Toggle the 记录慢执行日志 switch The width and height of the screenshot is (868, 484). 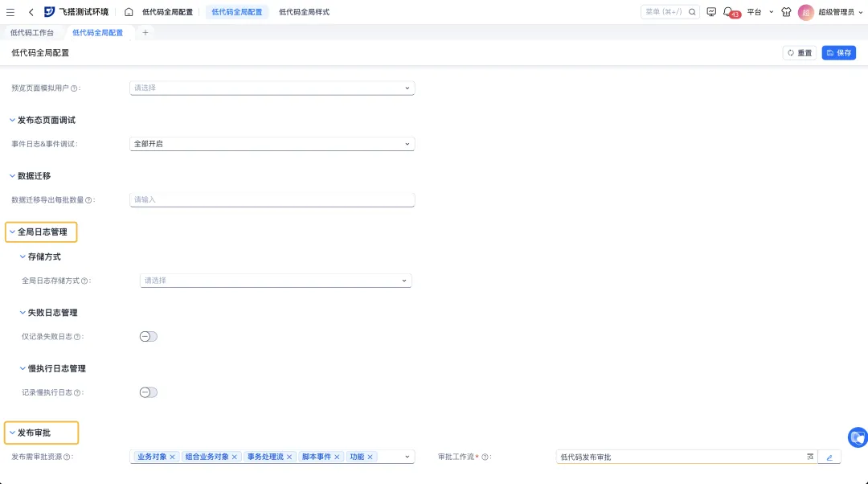[x=149, y=392]
